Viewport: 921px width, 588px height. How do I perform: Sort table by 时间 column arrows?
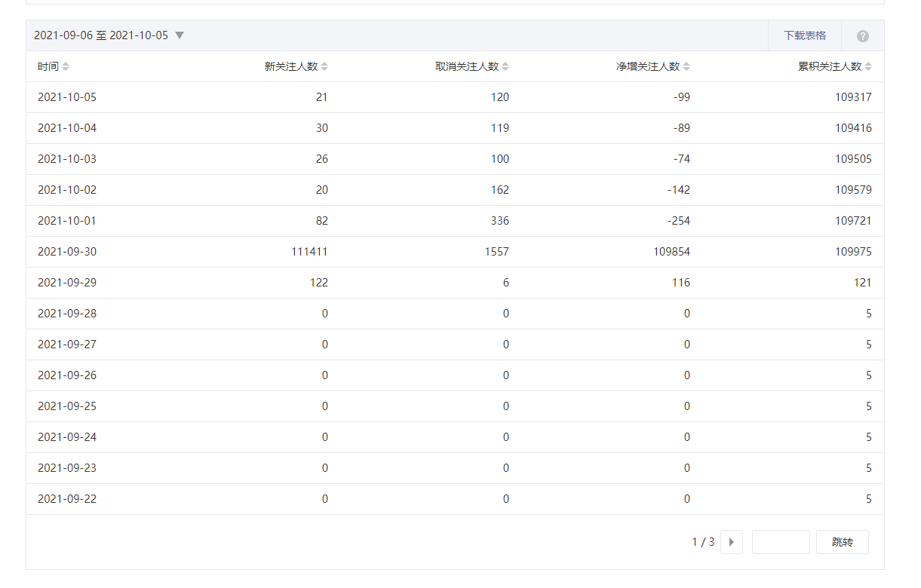click(66, 66)
